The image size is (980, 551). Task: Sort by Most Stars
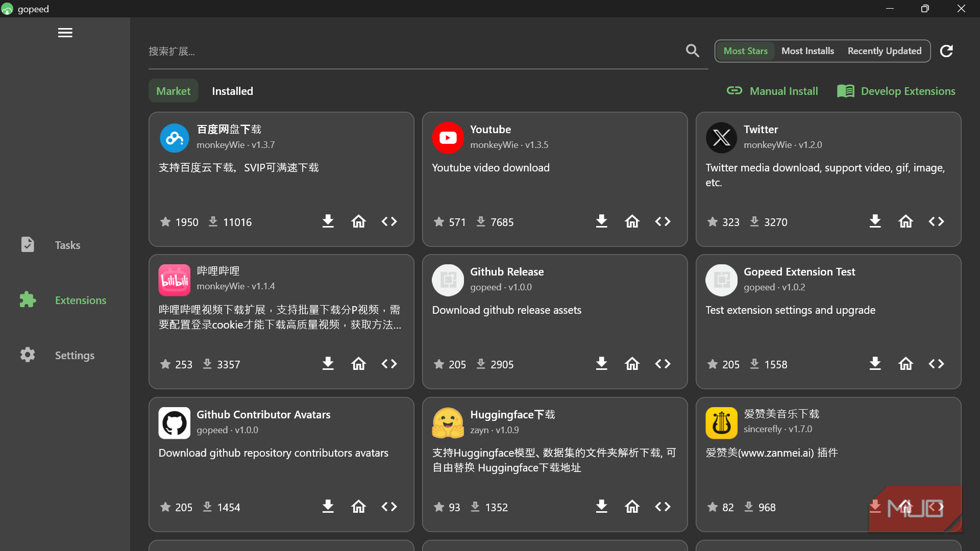pos(745,51)
